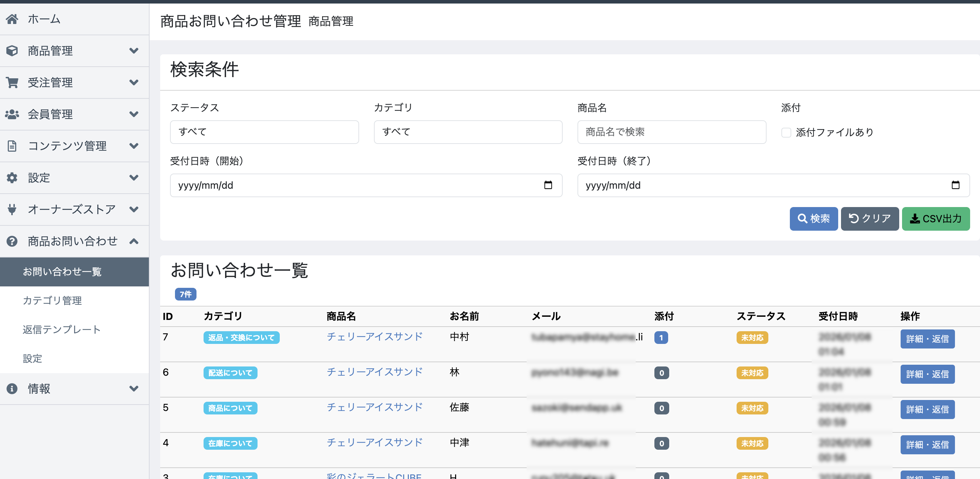Click 詳細・返信 for inquiry ID 5
This screenshot has height=479, width=980.
point(927,410)
